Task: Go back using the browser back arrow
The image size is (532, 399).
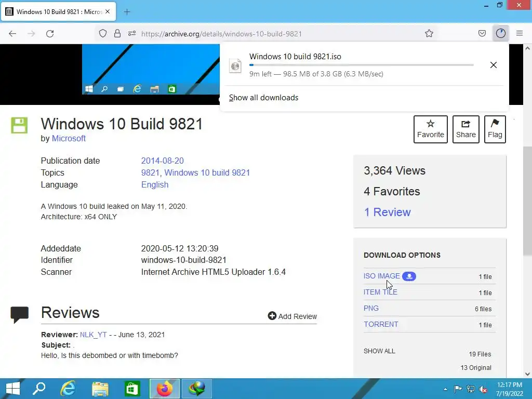Action: 12,34
